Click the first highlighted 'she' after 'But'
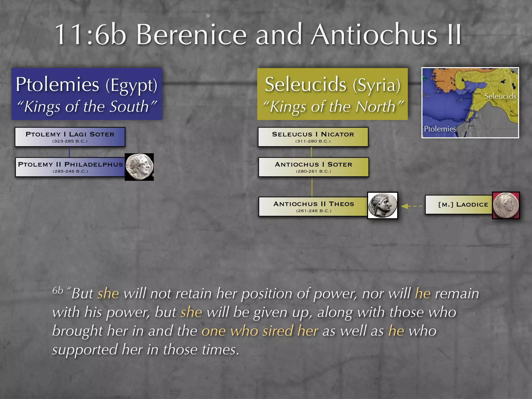 pyautogui.click(x=108, y=294)
